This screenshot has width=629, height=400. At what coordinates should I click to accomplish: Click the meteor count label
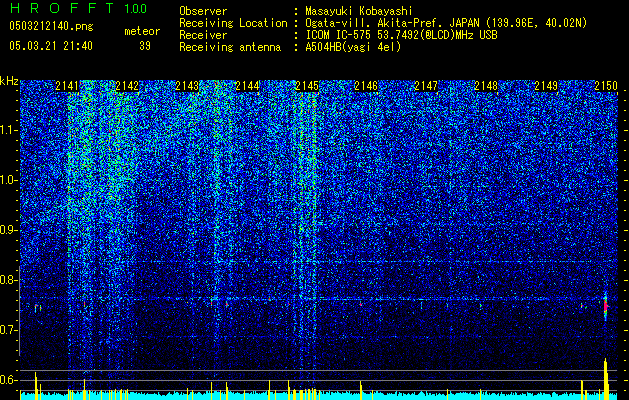[x=142, y=31]
